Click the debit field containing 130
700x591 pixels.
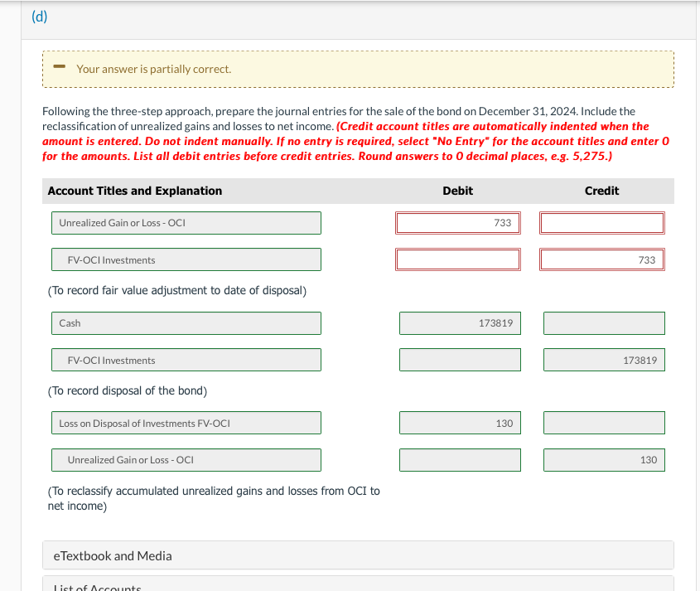click(460, 422)
